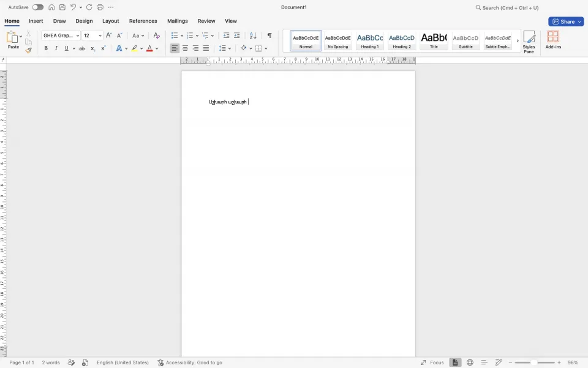Screen dimensions: 588x368
Task: Open the Undo history dropdown arrow
Action: click(x=81, y=7)
